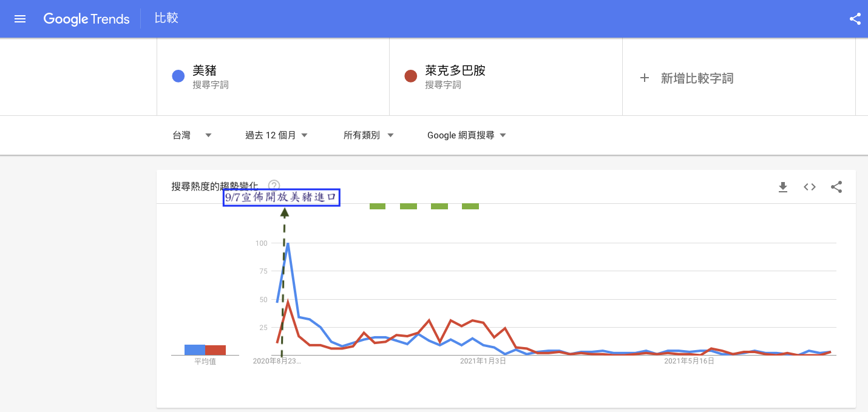Click 新增比較字詞 to add comparison
The width and height of the screenshot is (868, 412).
[697, 78]
